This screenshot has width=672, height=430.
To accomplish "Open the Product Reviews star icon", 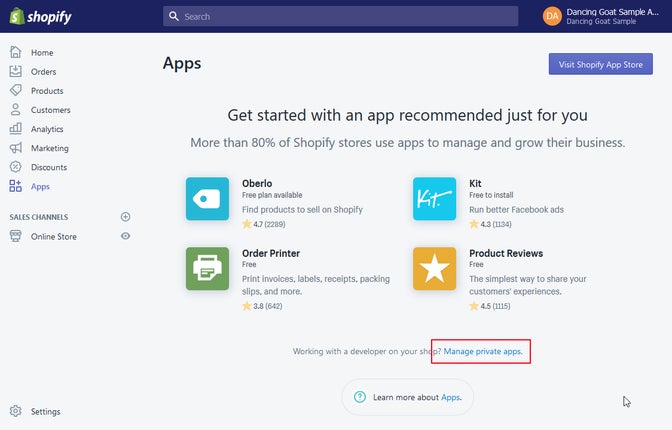I will [435, 268].
